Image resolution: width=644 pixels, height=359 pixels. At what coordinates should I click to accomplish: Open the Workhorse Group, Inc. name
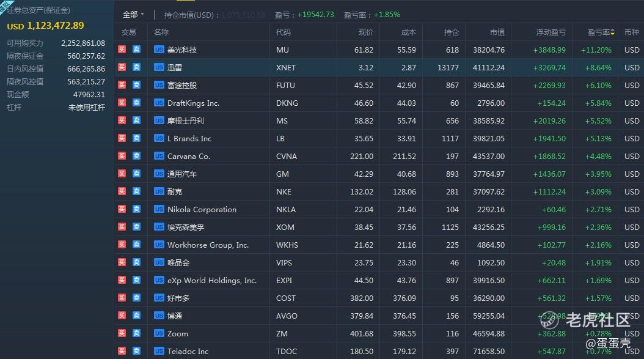[208, 245]
